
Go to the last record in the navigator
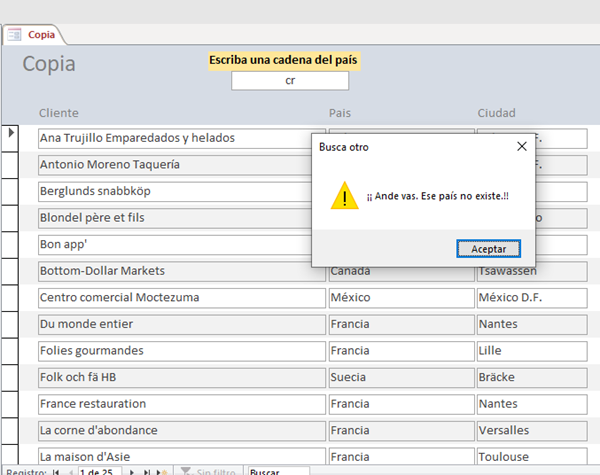coord(147,472)
